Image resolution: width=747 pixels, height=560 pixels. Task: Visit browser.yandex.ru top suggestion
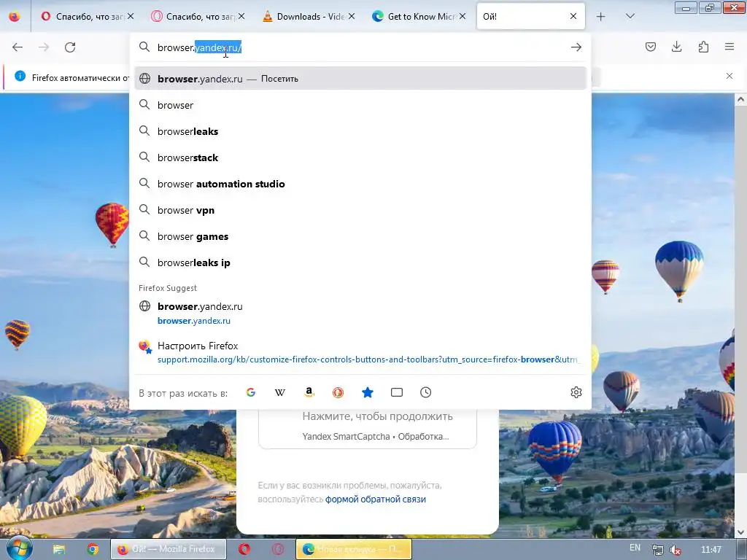360,79
